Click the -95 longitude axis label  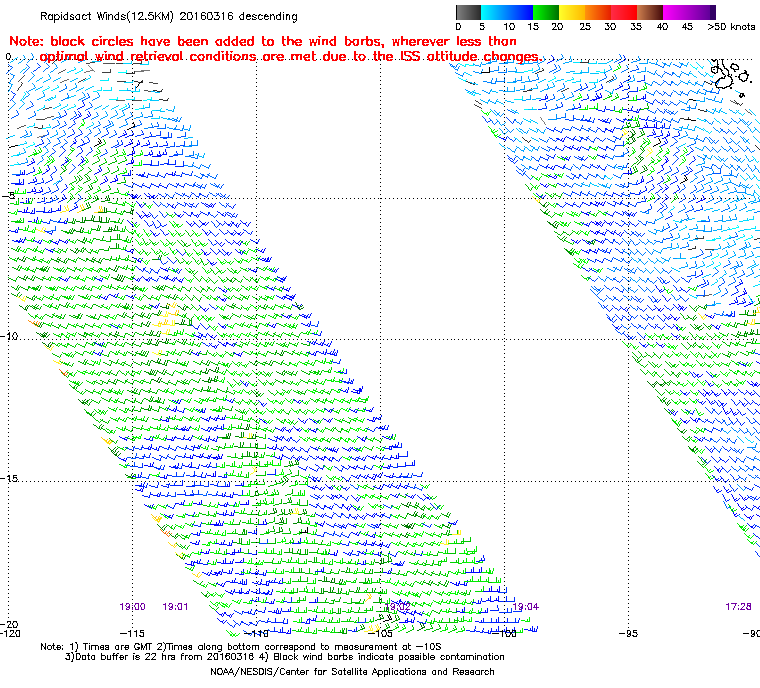629,633
